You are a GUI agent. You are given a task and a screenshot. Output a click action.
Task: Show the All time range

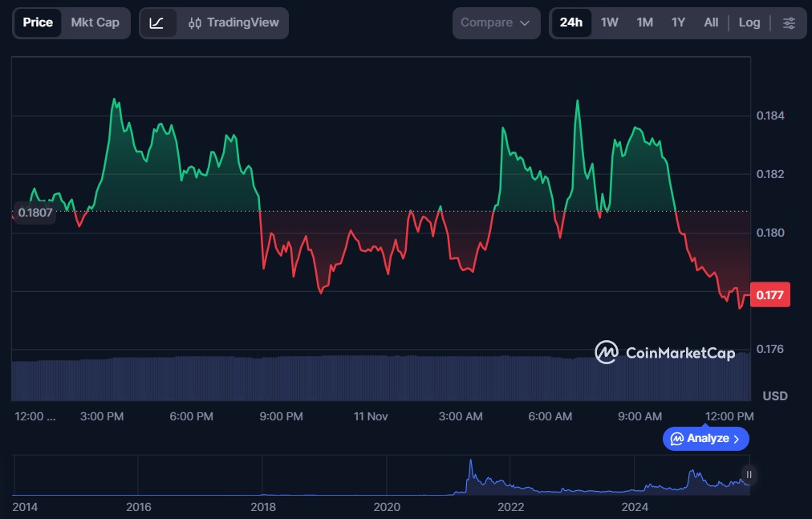coord(711,23)
